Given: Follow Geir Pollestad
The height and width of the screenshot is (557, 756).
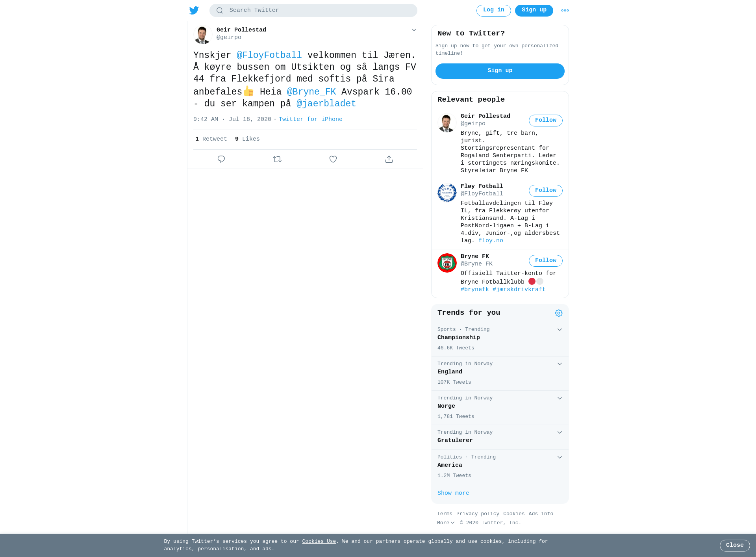Looking at the screenshot, I should point(546,121).
